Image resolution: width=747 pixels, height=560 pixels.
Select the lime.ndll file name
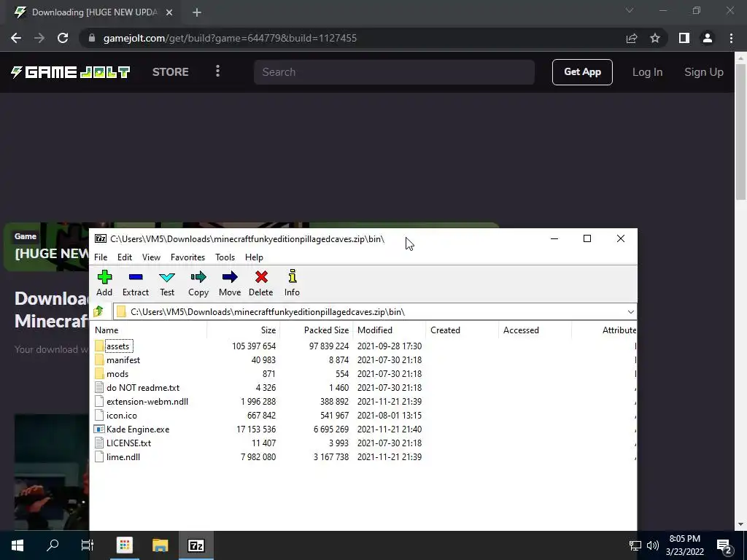click(x=123, y=456)
